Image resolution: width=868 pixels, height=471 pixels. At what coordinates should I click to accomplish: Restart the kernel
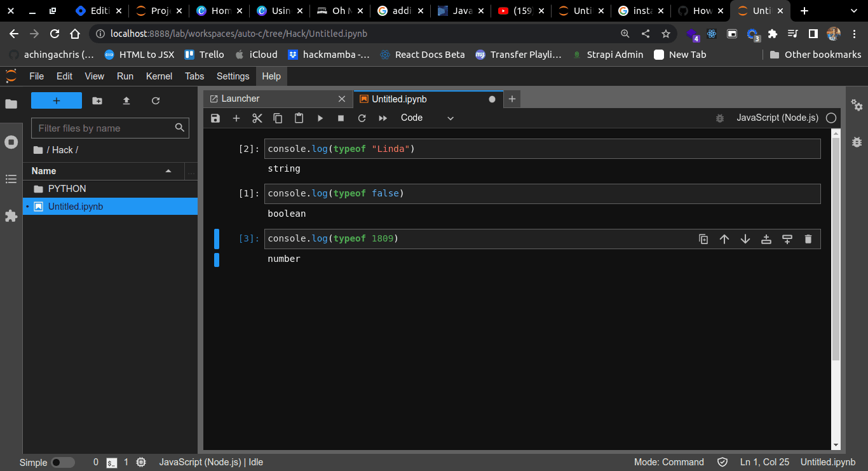pyautogui.click(x=362, y=118)
